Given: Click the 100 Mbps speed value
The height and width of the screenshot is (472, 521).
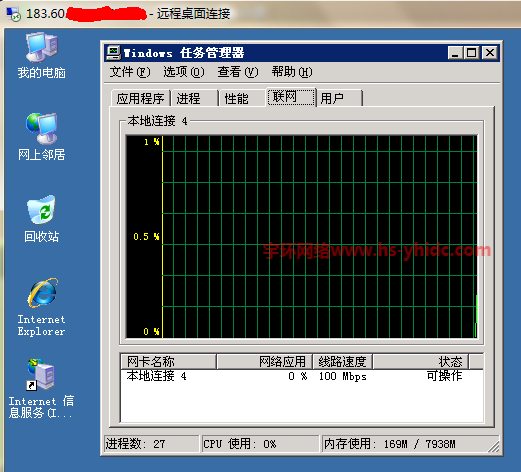Looking at the screenshot, I should pos(343,376).
